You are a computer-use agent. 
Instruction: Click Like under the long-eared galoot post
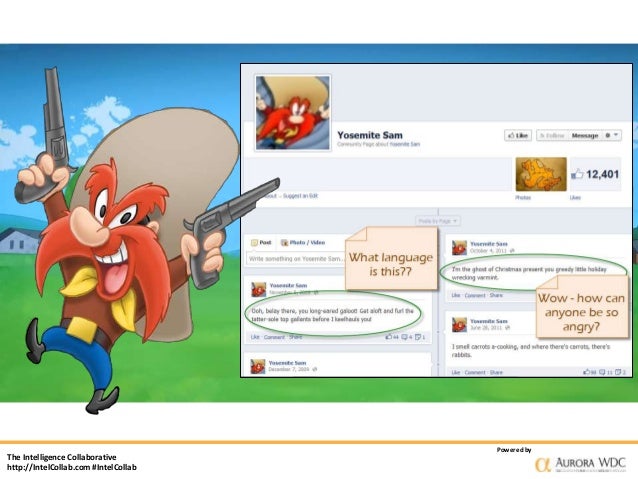pyautogui.click(x=255, y=337)
